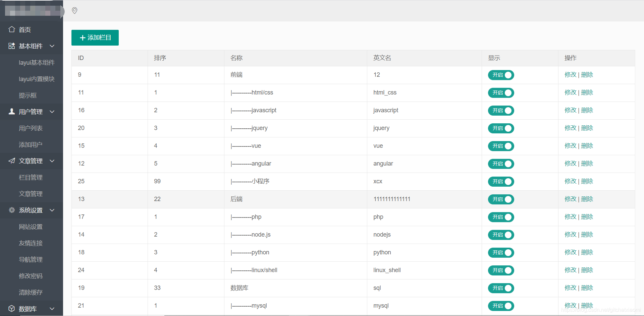Click the 文章管理 paper plane icon
The image size is (644, 316).
point(12,161)
